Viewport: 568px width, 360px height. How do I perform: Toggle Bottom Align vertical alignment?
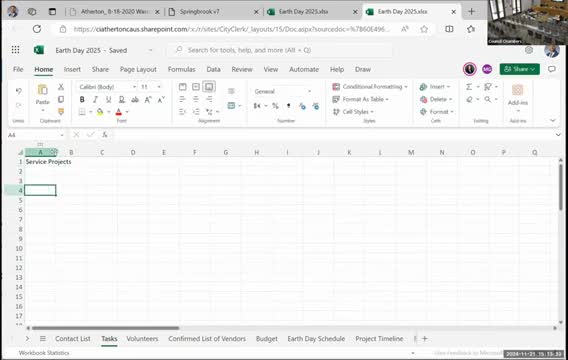[x=209, y=87]
